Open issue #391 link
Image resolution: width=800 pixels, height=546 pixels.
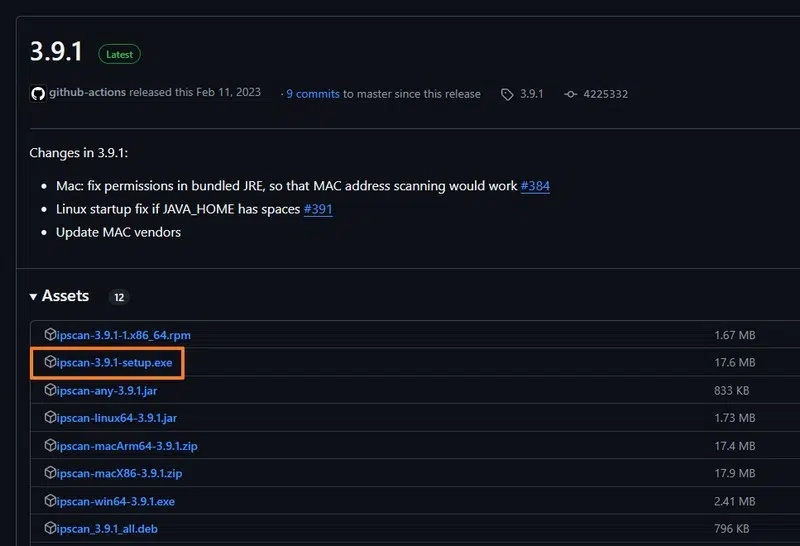pyautogui.click(x=318, y=209)
